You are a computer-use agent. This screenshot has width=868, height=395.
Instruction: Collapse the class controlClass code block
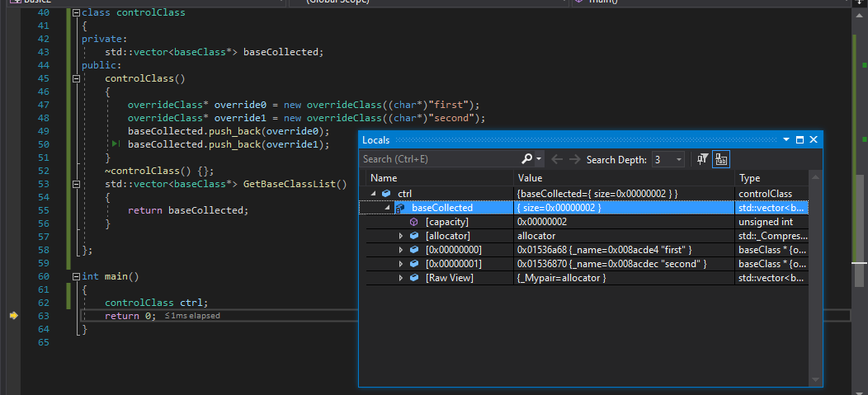77,12
